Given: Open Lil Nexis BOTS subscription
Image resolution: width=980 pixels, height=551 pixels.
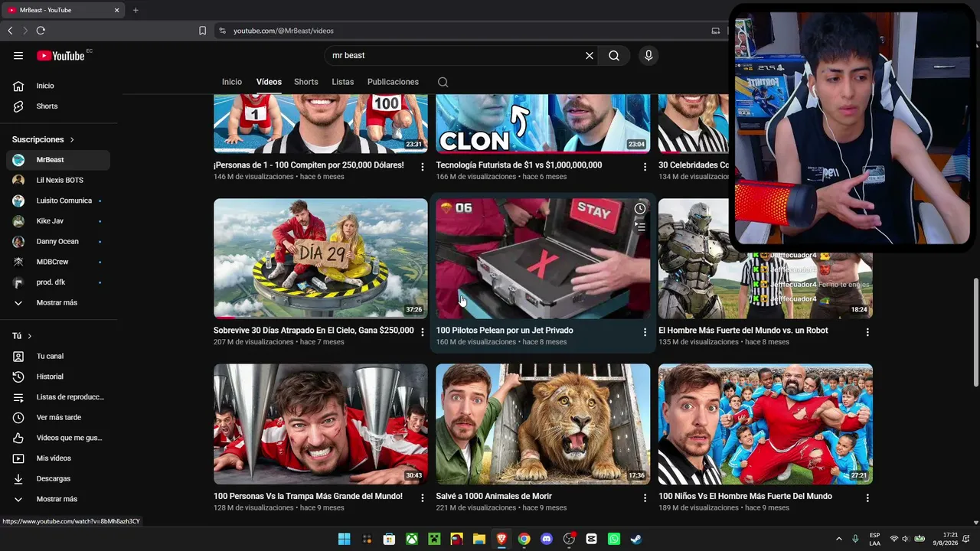Looking at the screenshot, I should coord(58,180).
